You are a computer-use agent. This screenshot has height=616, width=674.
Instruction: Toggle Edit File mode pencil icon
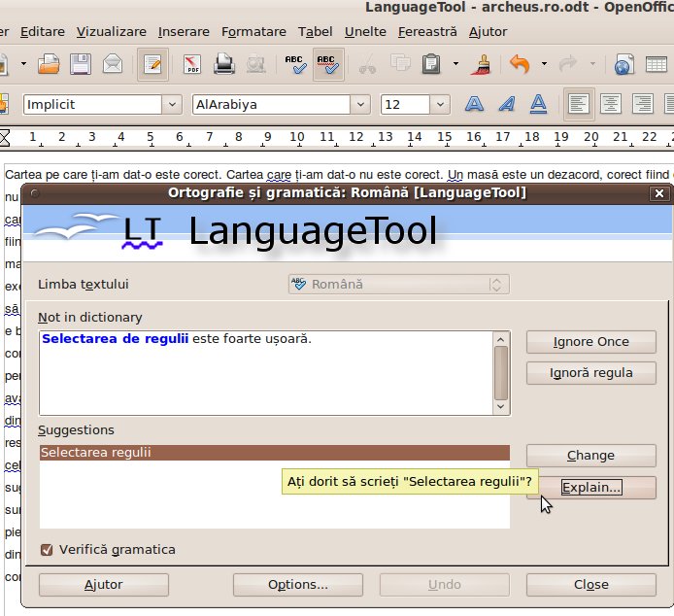[152, 65]
